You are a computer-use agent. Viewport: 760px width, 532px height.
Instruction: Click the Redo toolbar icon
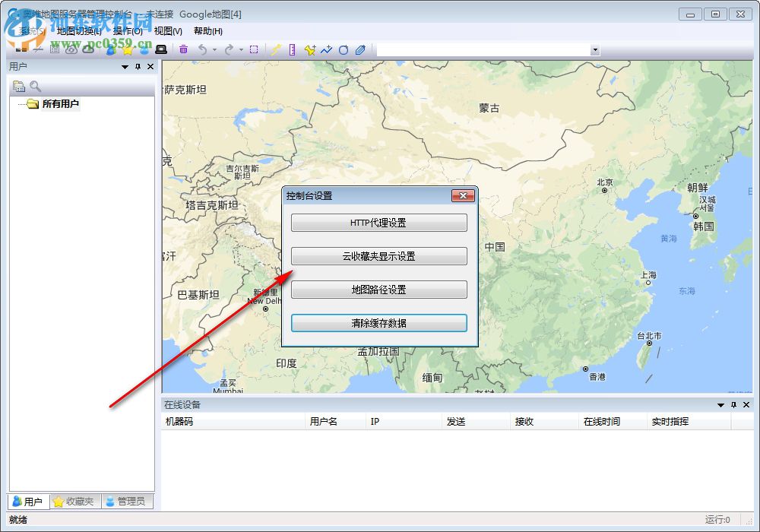click(230, 49)
